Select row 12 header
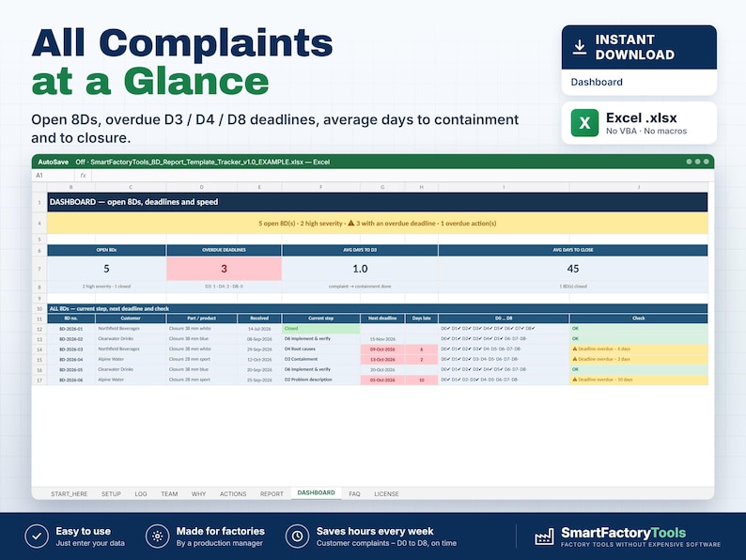The width and height of the screenshot is (746, 560). pos(39,329)
